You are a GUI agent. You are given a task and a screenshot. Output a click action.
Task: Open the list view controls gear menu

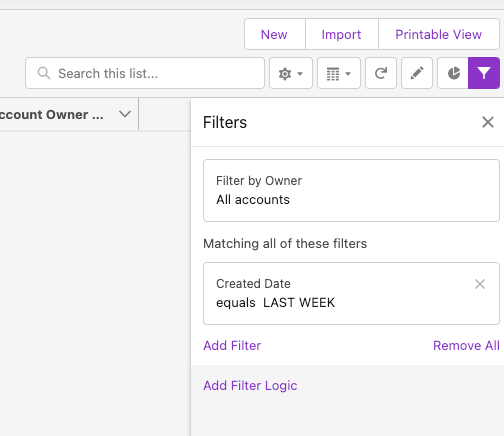[291, 73]
